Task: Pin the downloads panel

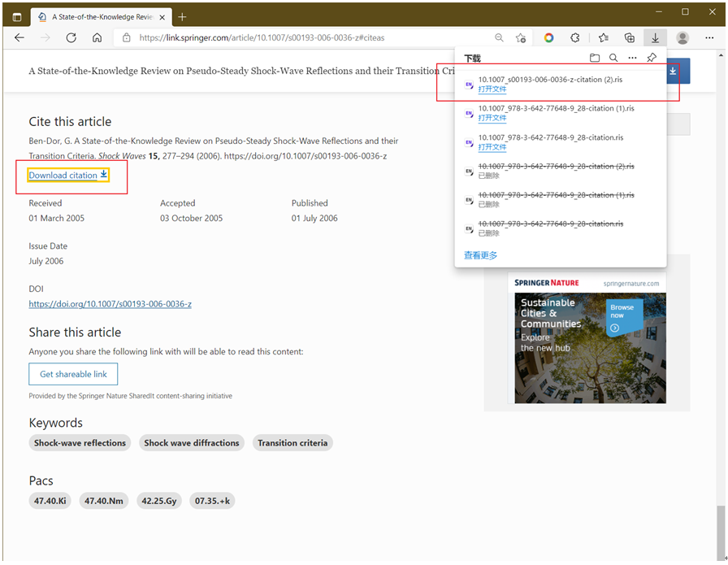Action: point(652,58)
